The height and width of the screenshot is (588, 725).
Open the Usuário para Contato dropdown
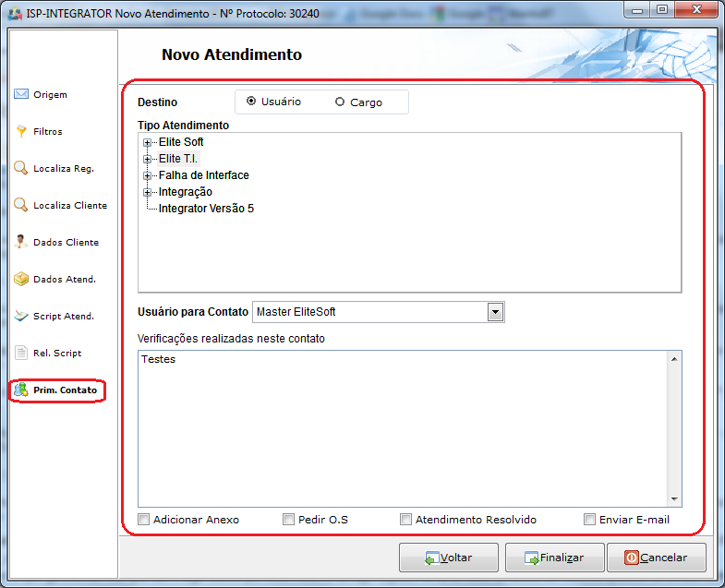coord(496,312)
